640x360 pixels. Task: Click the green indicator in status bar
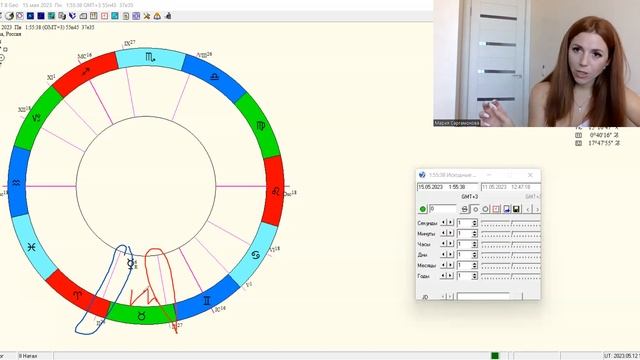click(x=495, y=356)
